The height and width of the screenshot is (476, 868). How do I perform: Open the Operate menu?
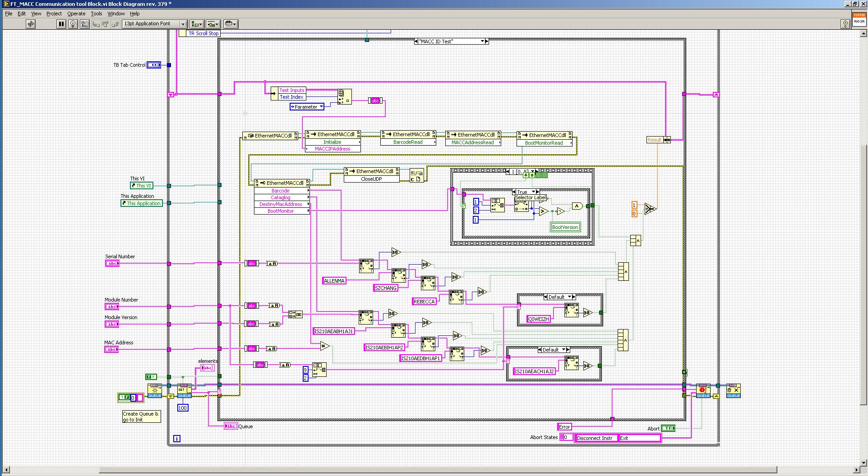click(76, 14)
